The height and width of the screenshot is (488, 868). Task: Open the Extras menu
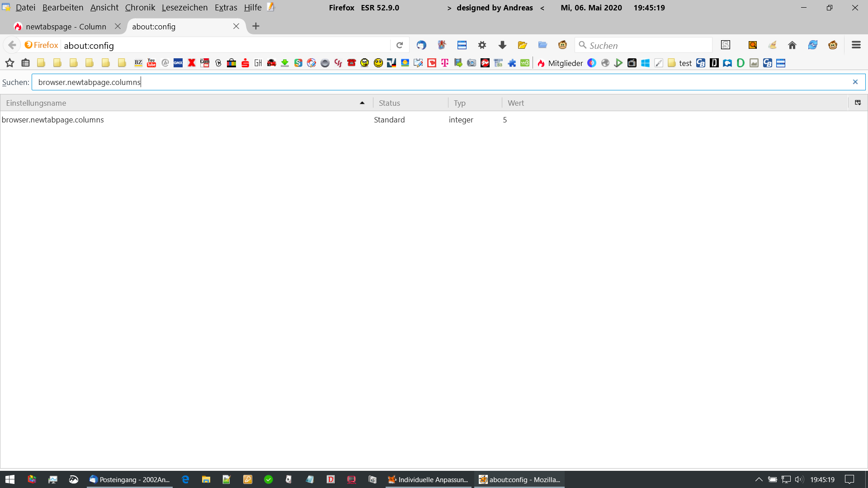click(x=226, y=8)
